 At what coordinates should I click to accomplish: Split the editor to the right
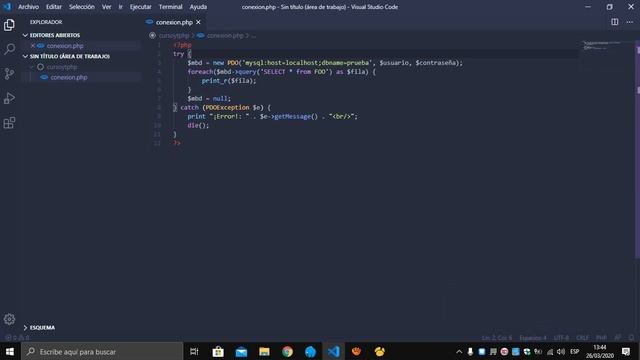coord(614,22)
